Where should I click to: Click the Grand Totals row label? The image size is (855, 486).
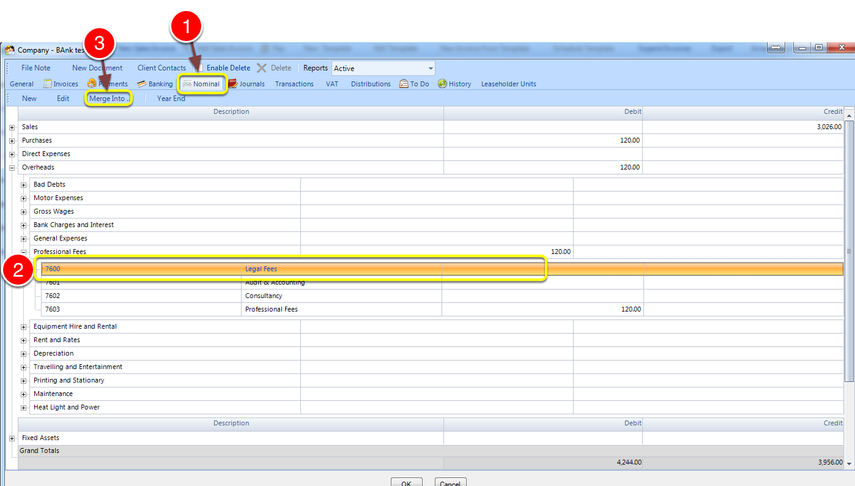click(39, 451)
